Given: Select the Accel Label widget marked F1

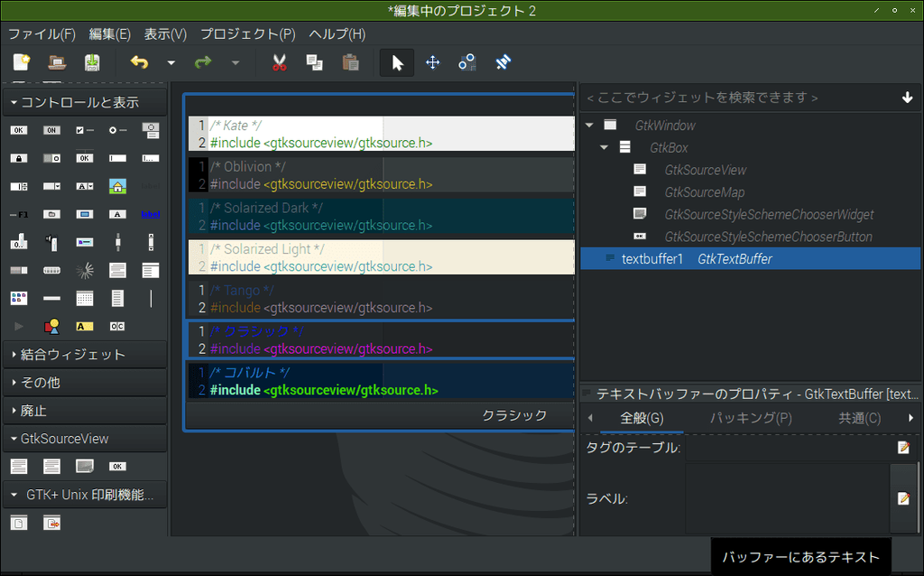Looking at the screenshot, I should pyautogui.click(x=19, y=214).
